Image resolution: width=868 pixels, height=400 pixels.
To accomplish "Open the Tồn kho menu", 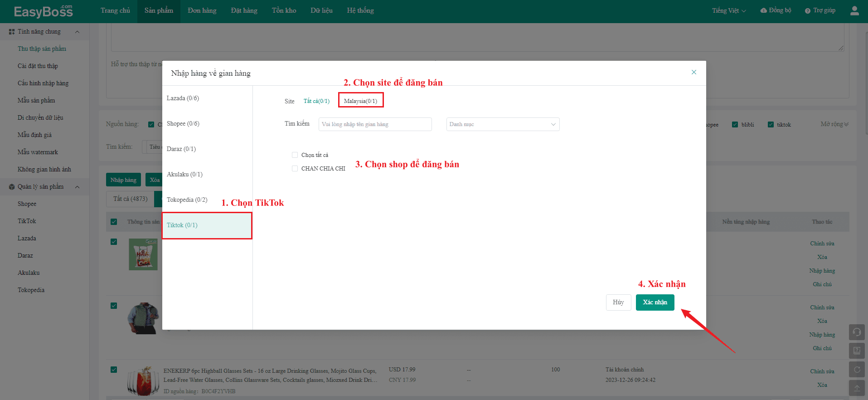I will click(x=284, y=11).
